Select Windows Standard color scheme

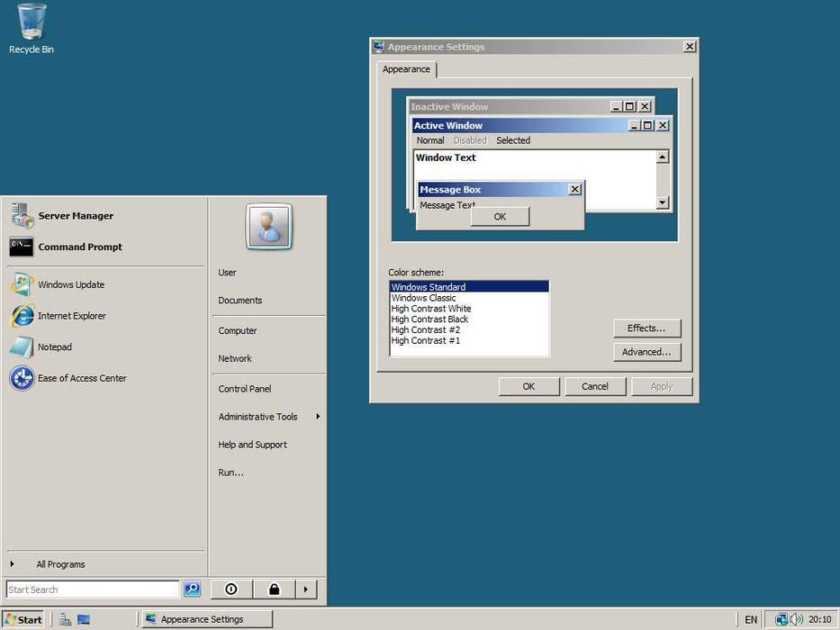[x=469, y=286]
